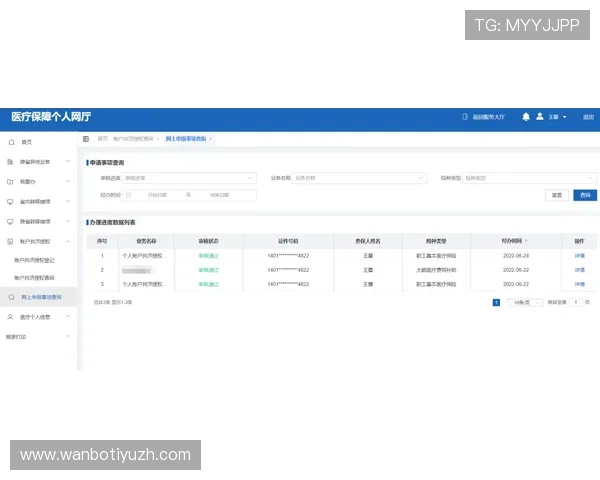The width and height of the screenshot is (600, 480).
Task: Click the notification bell icon
Action: pos(526,117)
